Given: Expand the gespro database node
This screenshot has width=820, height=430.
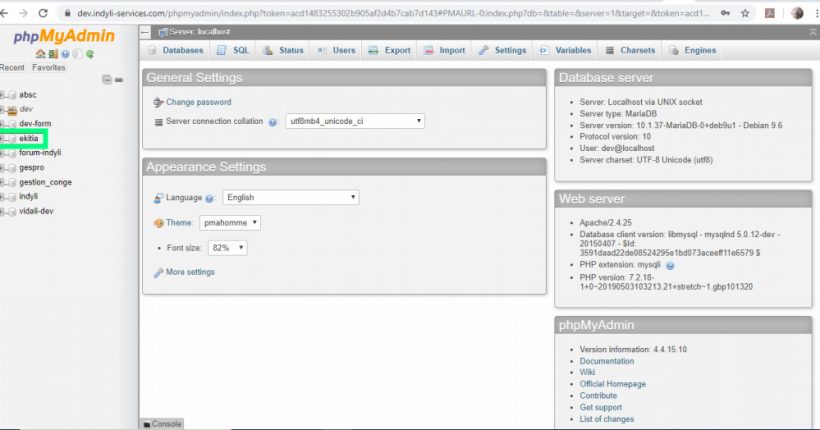Looking at the screenshot, I should click(2, 168).
